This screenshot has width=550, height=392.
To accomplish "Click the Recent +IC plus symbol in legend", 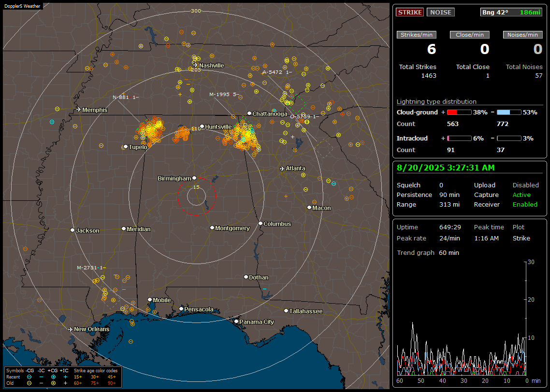I will pos(65,377).
